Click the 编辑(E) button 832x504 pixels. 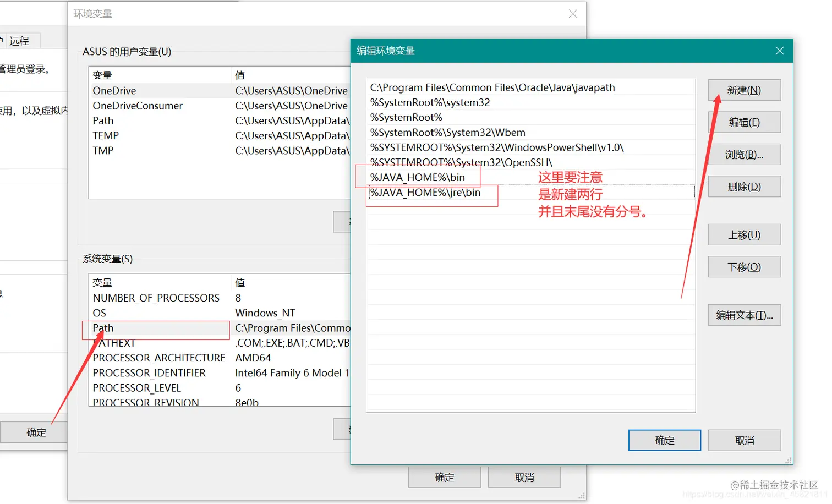pyautogui.click(x=744, y=122)
